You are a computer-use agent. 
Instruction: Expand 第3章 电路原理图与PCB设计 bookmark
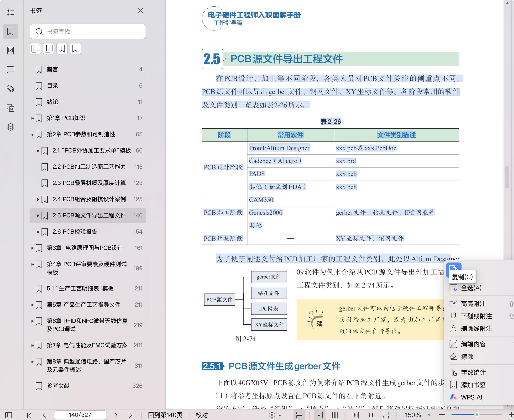pyautogui.click(x=32, y=248)
